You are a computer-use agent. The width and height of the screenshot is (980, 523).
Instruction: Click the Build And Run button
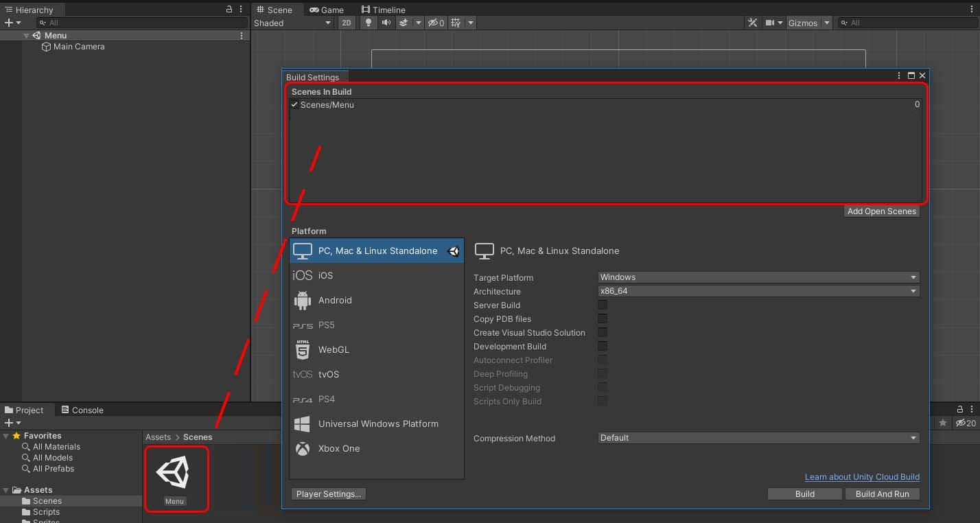pyautogui.click(x=883, y=494)
